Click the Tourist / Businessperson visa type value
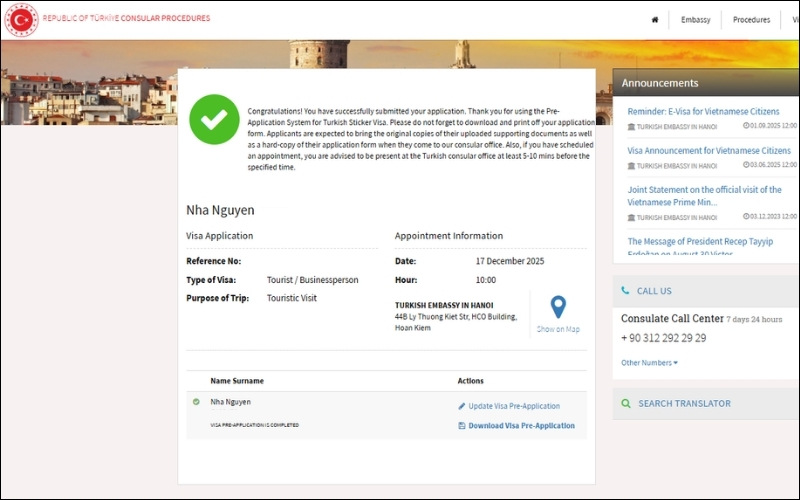The height and width of the screenshot is (500, 800). (312, 280)
